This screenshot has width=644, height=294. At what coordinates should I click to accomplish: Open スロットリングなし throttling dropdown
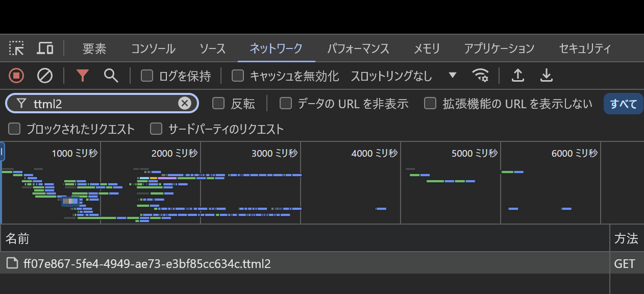pos(403,76)
